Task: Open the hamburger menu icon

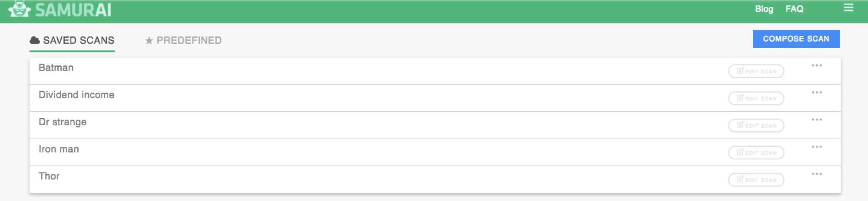Action: (x=848, y=8)
